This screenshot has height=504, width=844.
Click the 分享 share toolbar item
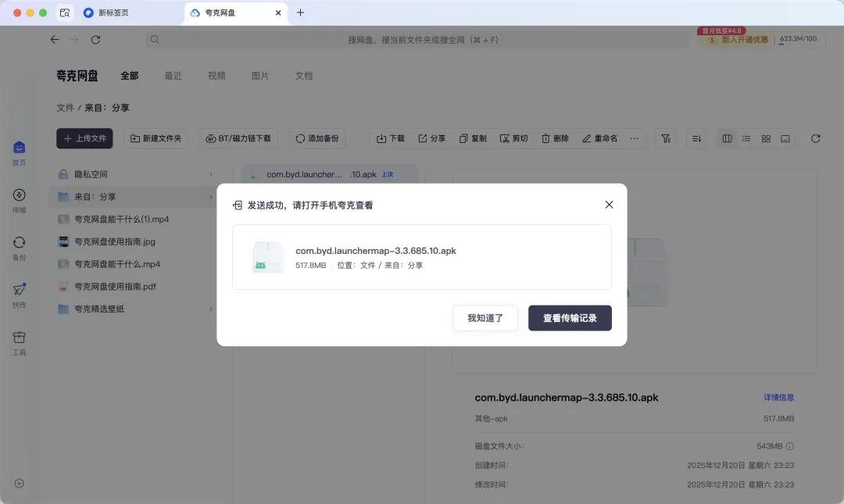[x=431, y=138]
